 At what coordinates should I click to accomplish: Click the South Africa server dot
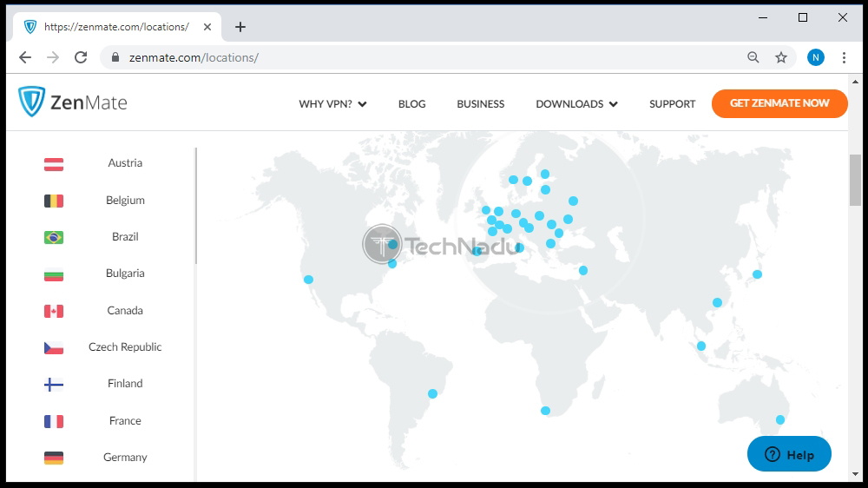click(545, 411)
